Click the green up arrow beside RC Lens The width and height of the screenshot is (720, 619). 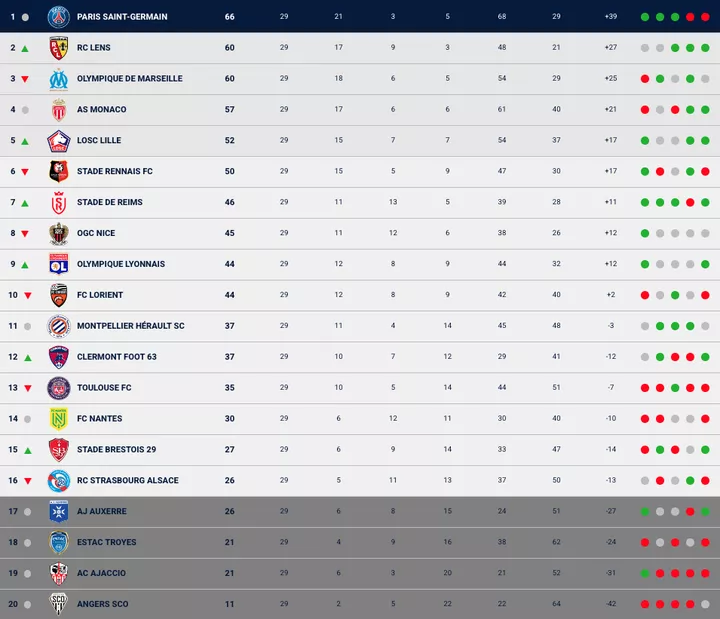click(25, 48)
